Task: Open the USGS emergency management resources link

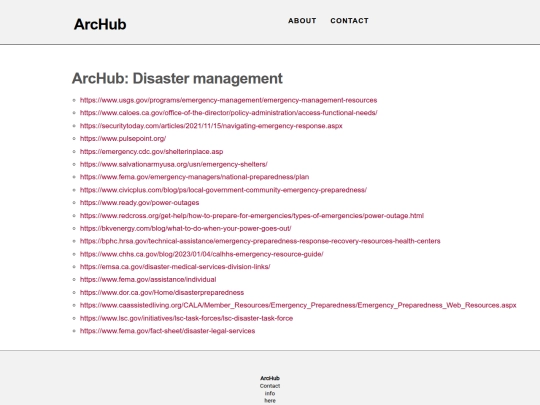Action: 228,100
